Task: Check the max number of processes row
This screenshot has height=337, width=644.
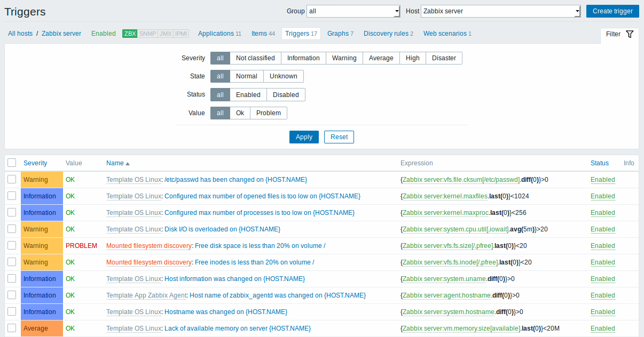Action: 12,212
